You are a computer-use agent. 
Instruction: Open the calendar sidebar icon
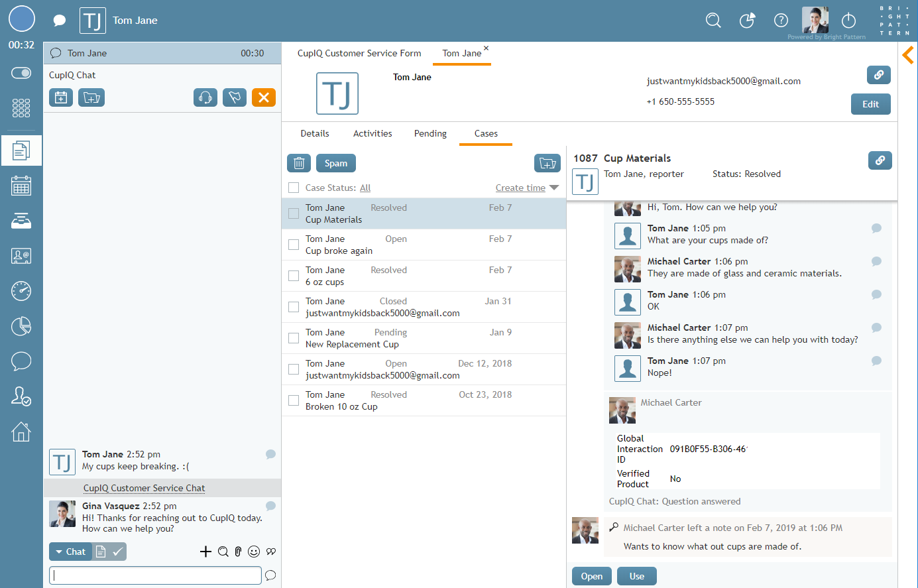tap(21, 186)
